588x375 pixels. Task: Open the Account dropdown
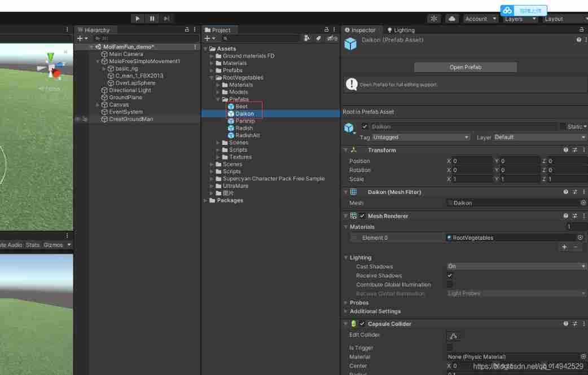tap(481, 19)
